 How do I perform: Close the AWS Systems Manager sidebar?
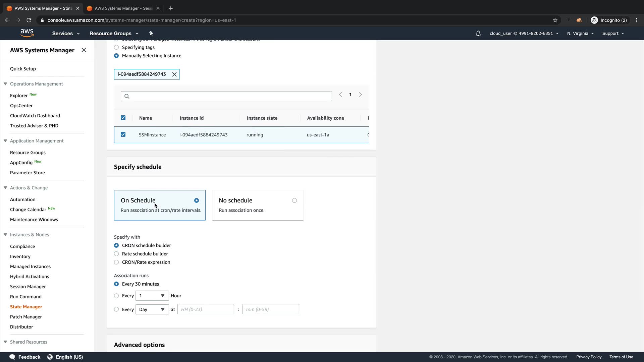pyautogui.click(x=84, y=50)
